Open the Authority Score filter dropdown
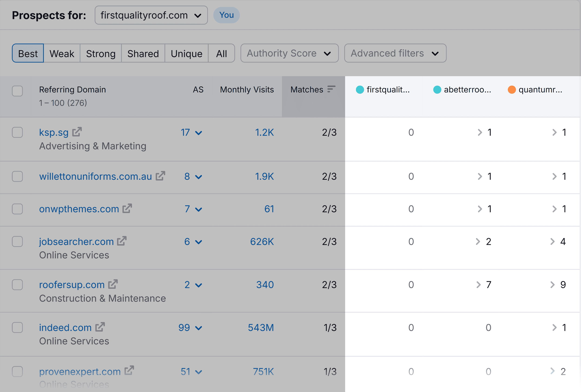The image size is (581, 392). pos(289,53)
